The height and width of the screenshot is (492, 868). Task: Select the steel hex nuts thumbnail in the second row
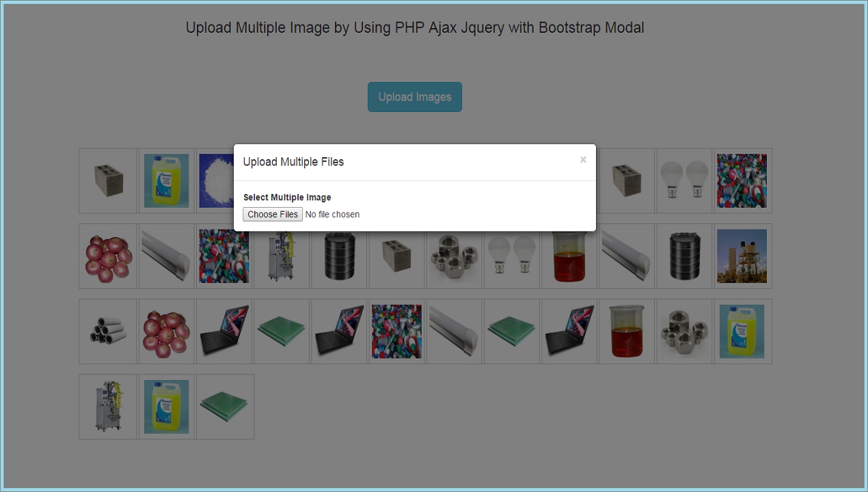454,256
